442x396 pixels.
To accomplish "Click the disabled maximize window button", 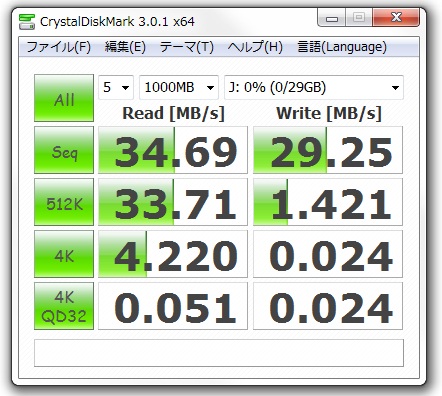I will tap(359, 18).
